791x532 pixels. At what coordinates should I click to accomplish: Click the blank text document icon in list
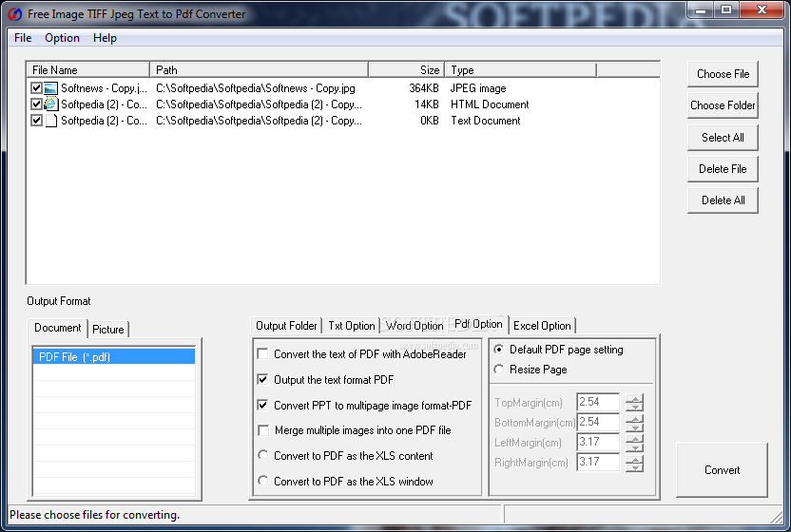(50, 121)
